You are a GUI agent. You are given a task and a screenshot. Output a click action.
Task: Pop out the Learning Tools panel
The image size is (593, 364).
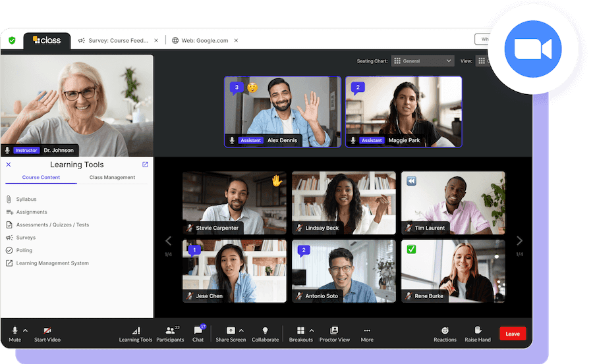(145, 165)
